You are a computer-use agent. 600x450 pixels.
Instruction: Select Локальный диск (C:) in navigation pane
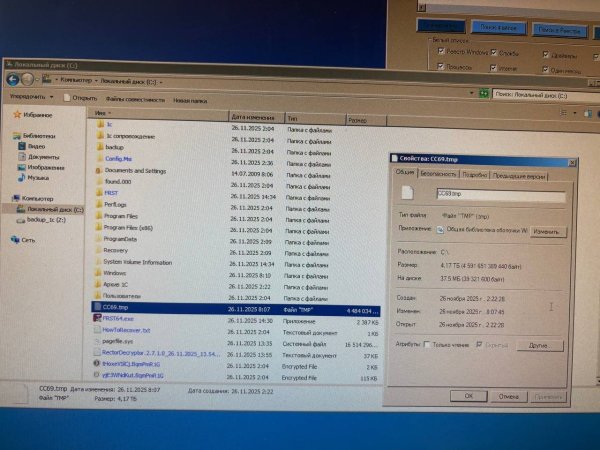(x=51, y=209)
